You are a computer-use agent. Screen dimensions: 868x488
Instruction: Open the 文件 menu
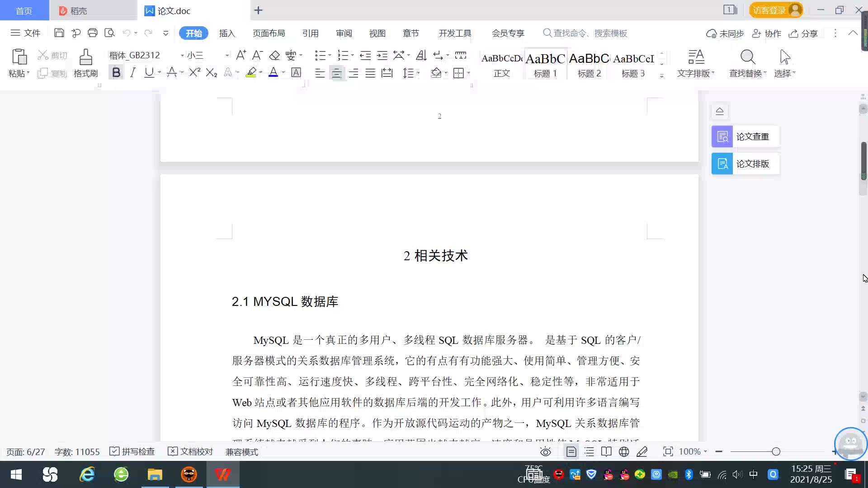click(26, 33)
